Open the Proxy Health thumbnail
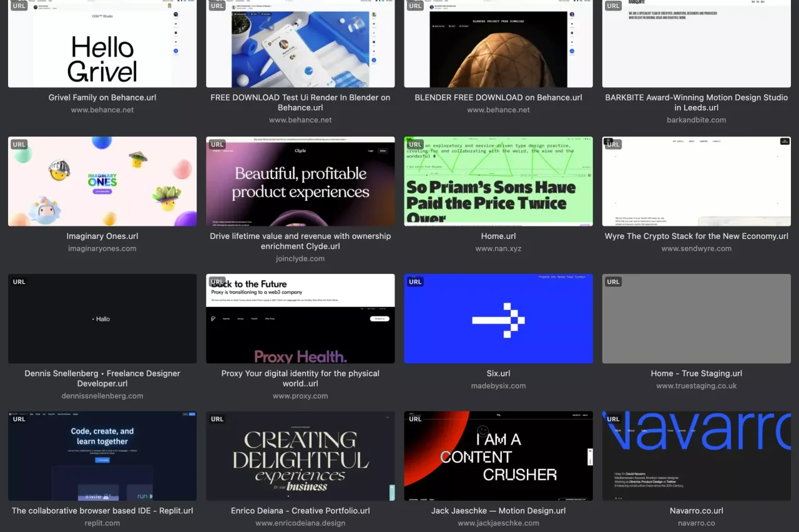Image resolution: width=799 pixels, height=532 pixels. [x=300, y=319]
